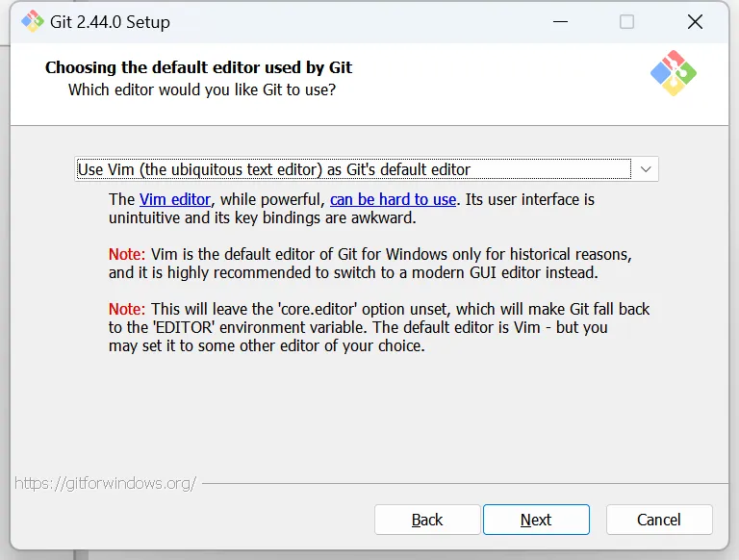The image size is (739, 560).
Task: Follow the 'can be hard to use' link
Action: (393, 199)
